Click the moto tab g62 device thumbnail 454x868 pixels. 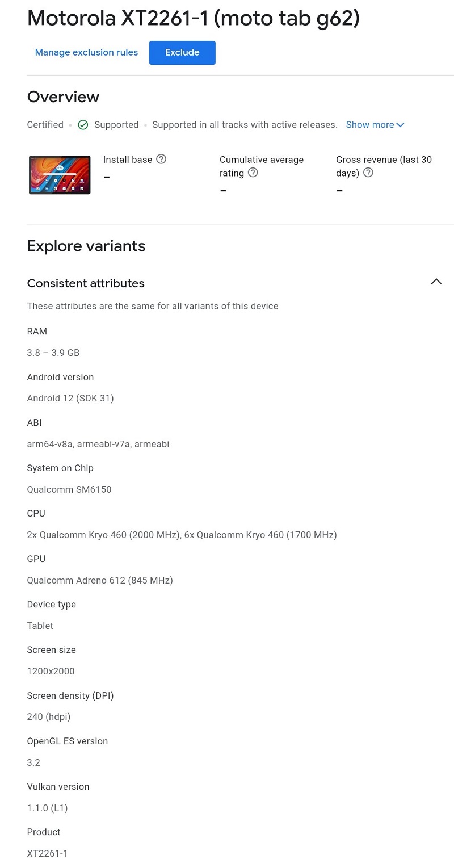pos(60,175)
